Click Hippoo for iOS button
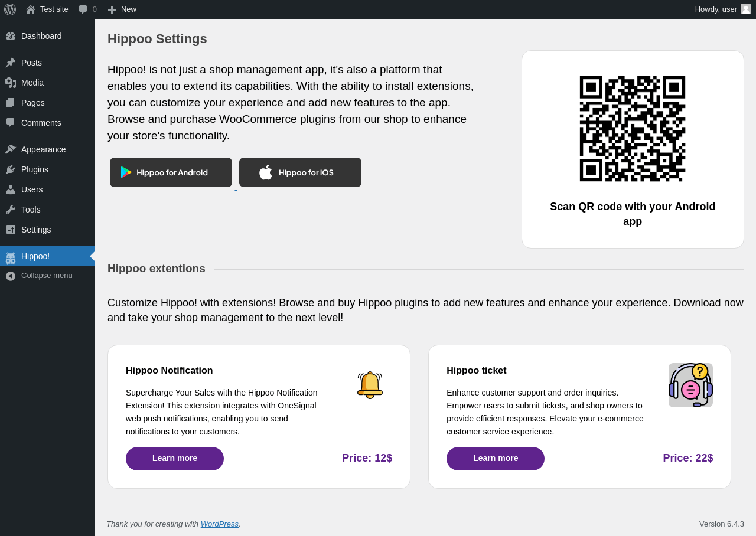 (x=300, y=172)
